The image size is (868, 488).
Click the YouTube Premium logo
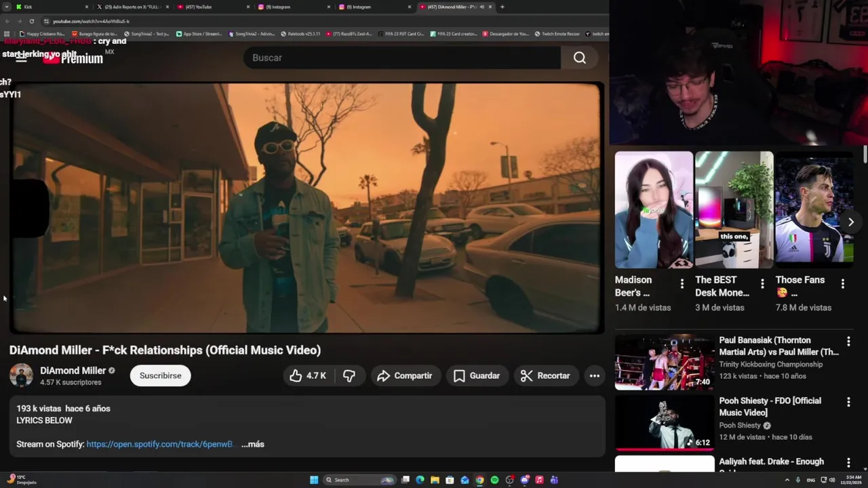coord(73,58)
